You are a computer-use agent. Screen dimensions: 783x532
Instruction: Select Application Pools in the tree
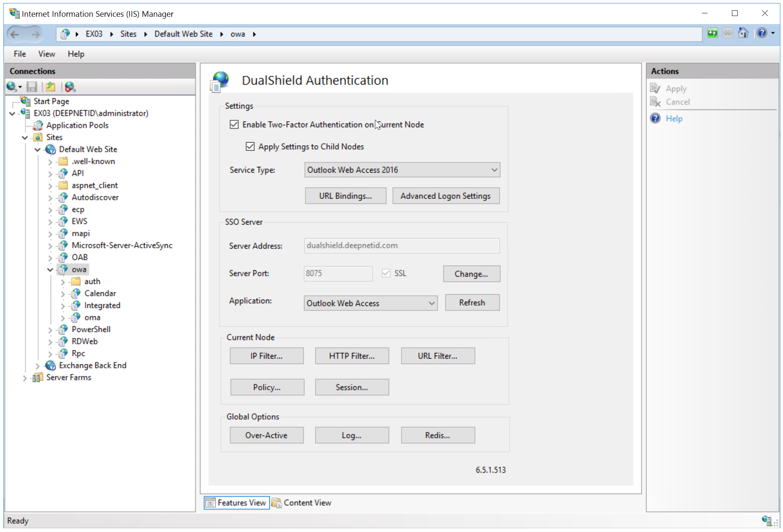77,125
